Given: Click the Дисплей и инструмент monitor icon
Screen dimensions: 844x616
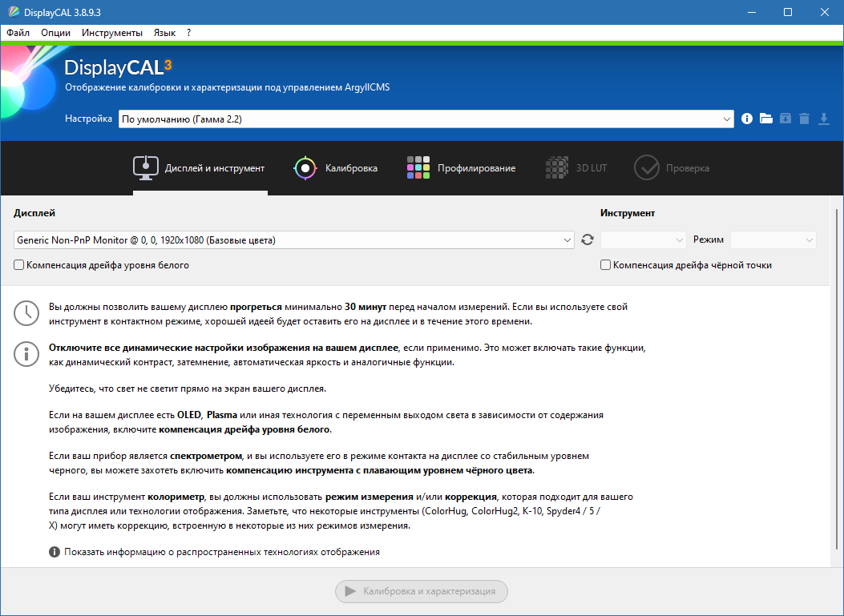Looking at the screenshot, I should 145,167.
